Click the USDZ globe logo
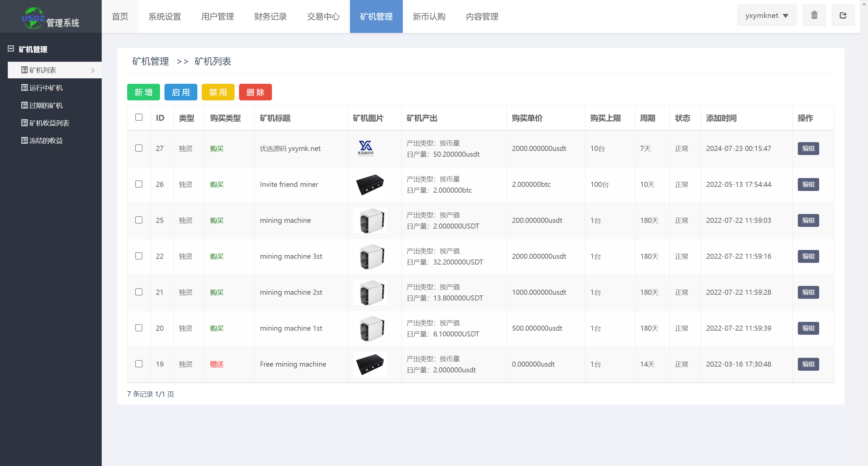868x466 pixels. click(33, 18)
